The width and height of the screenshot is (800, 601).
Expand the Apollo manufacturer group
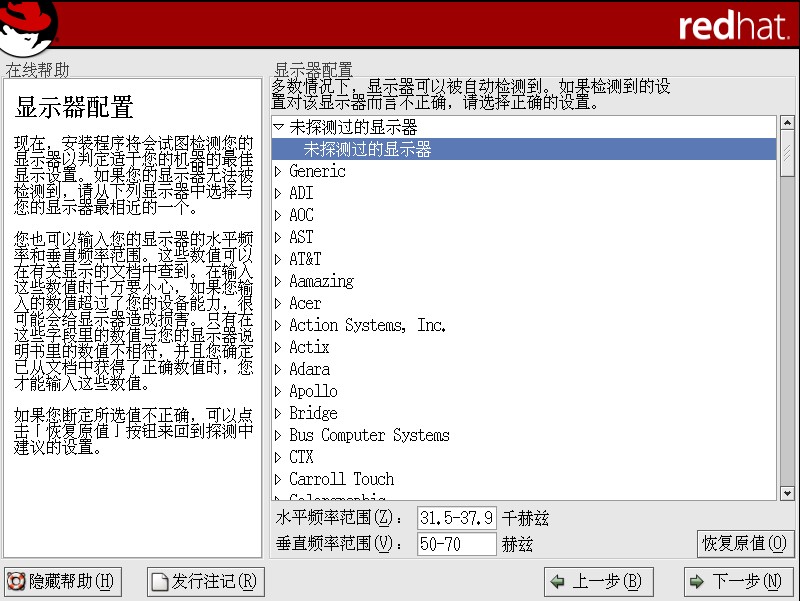278,391
